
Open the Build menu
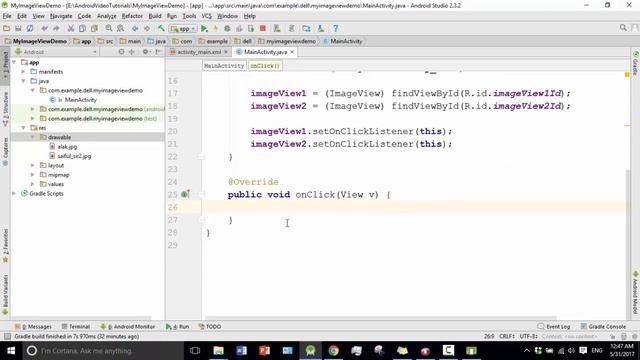[x=155, y=16]
